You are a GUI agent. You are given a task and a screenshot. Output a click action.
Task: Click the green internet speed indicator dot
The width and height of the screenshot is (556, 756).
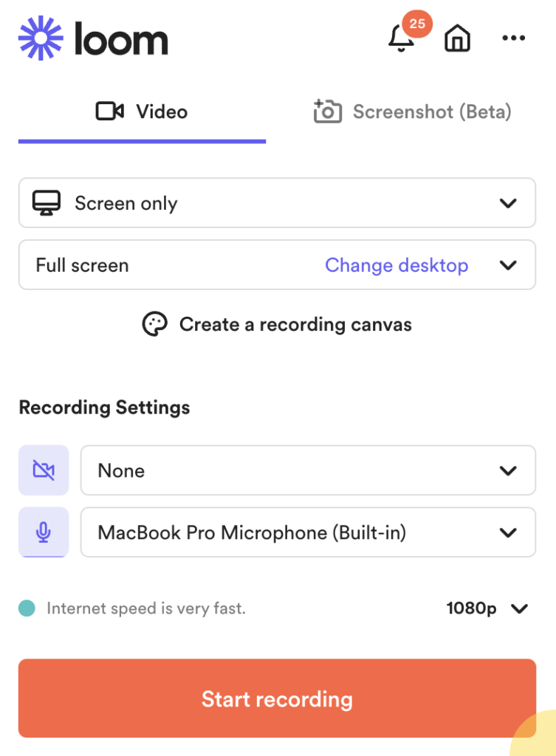coord(27,608)
